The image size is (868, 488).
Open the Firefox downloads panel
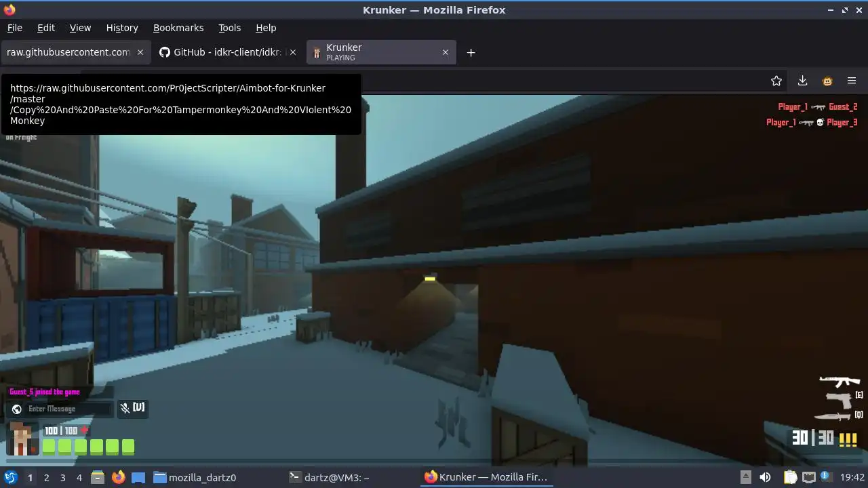point(802,81)
